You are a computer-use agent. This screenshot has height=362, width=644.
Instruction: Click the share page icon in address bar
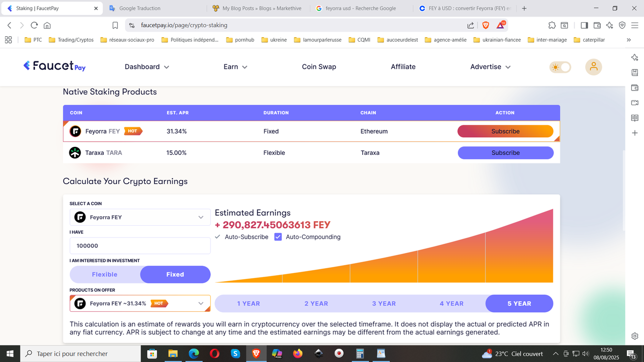pyautogui.click(x=470, y=25)
